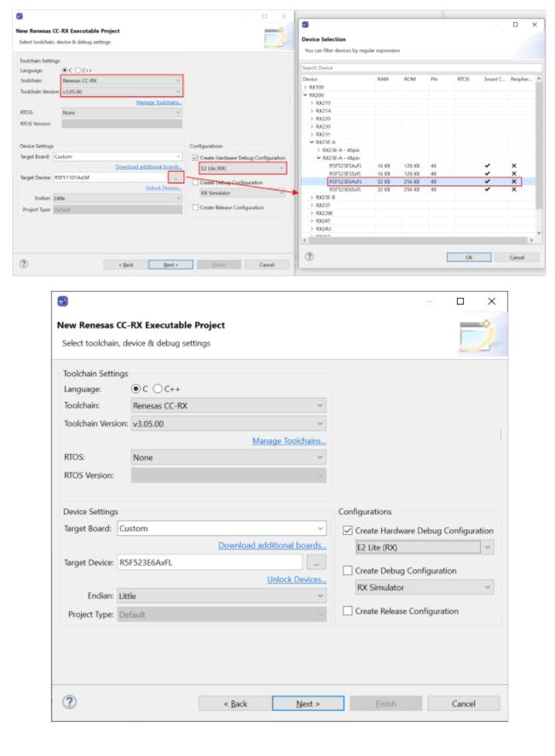Enable Create Debug Configuration in large wizard
Image resolution: width=555 pixels, height=756 pixels.
347,570
